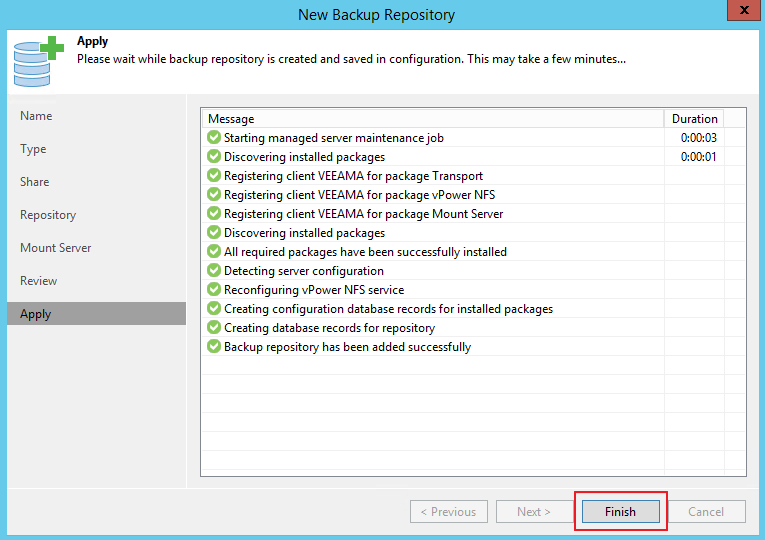
Task: Select the Apply step in sidebar
Action: [x=36, y=314]
